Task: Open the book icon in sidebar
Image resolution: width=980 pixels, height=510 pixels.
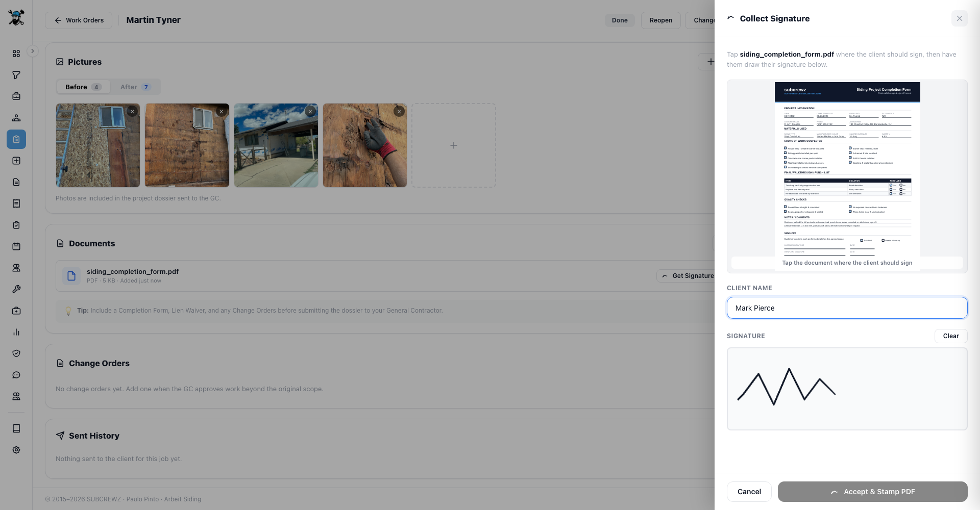Action: pos(16,428)
